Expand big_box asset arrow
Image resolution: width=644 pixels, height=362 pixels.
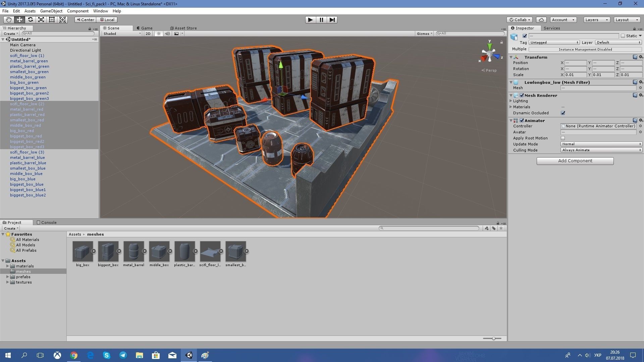(x=94, y=251)
